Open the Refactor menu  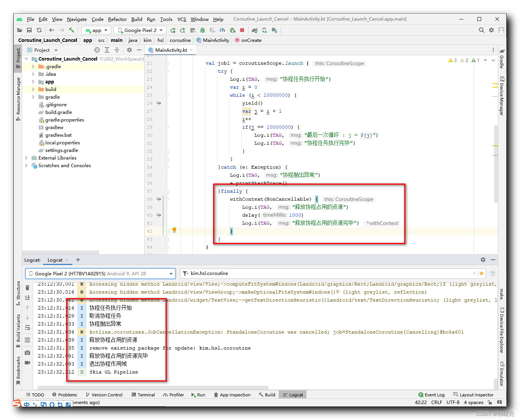pos(117,19)
